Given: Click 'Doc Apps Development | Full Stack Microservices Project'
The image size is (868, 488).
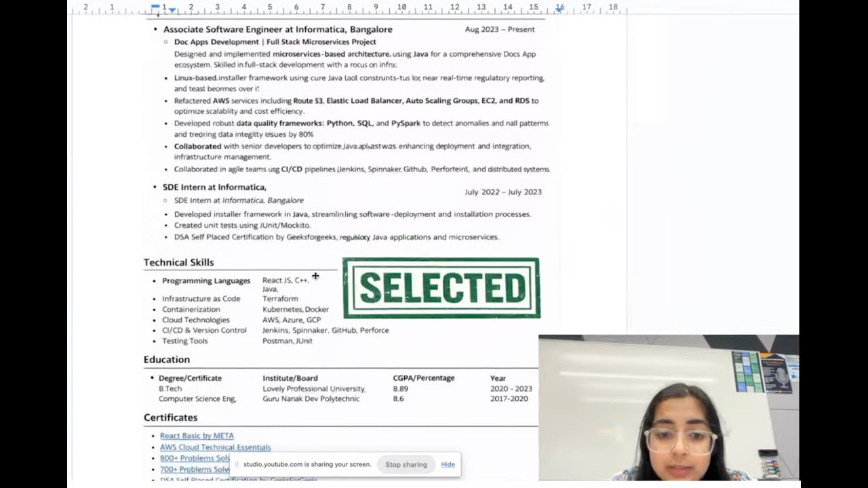Looking at the screenshot, I should pos(275,42).
